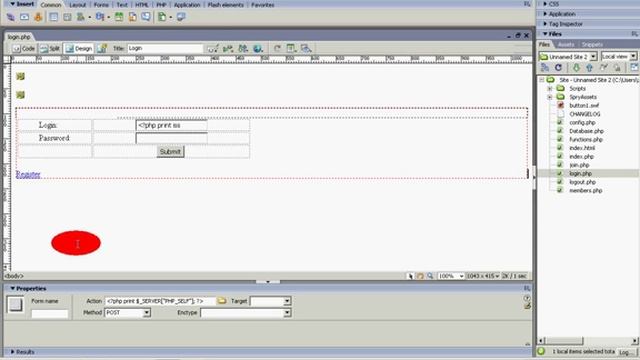
Task: Click the Register link
Action: pyautogui.click(x=28, y=174)
